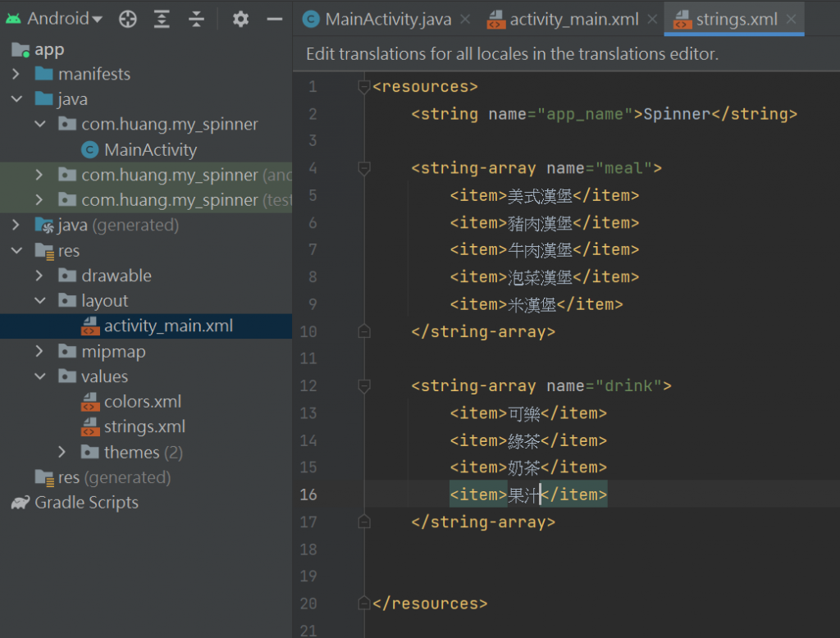840x638 pixels.
Task: Close the activity_main.xml tab
Action: click(652, 20)
